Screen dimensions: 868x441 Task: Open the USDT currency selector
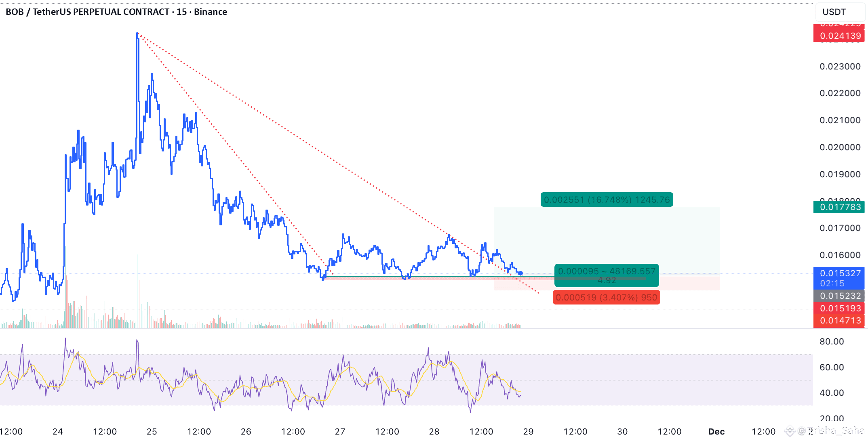(839, 12)
